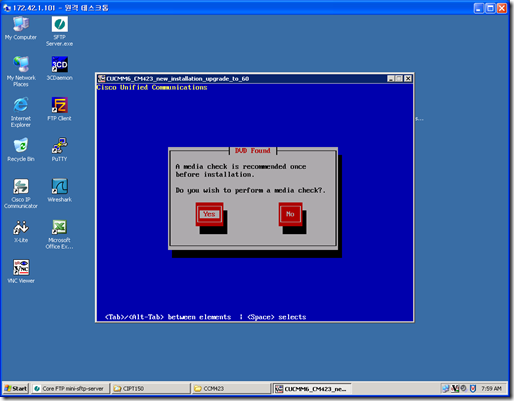Maximize the CUCMM6 console window
The height and width of the screenshot is (401, 514).
399,79
